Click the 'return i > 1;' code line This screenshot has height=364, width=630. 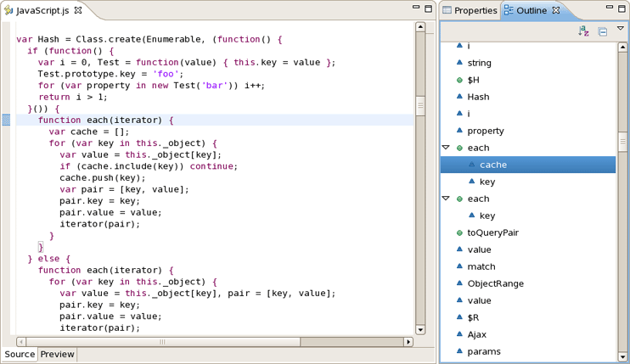coord(73,97)
